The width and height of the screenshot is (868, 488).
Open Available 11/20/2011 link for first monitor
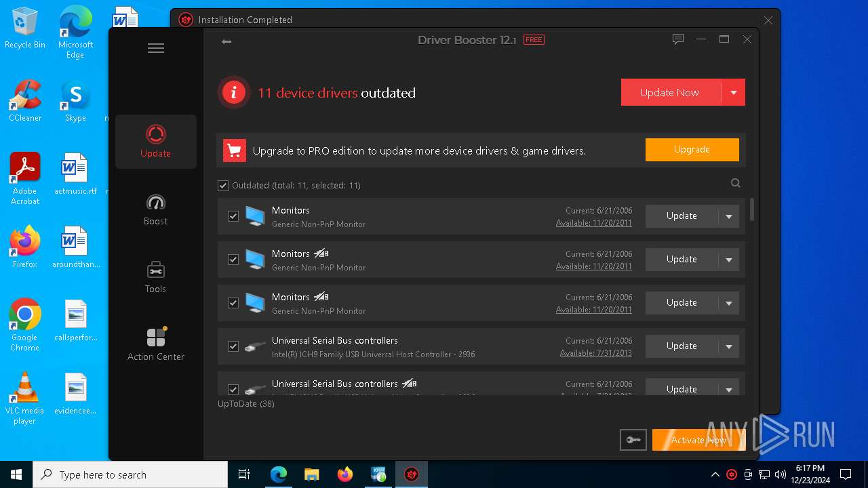pyautogui.click(x=594, y=223)
